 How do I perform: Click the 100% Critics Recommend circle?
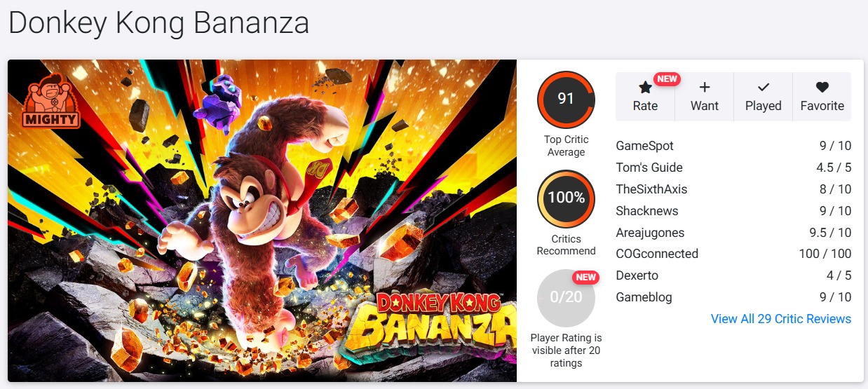[x=566, y=198]
